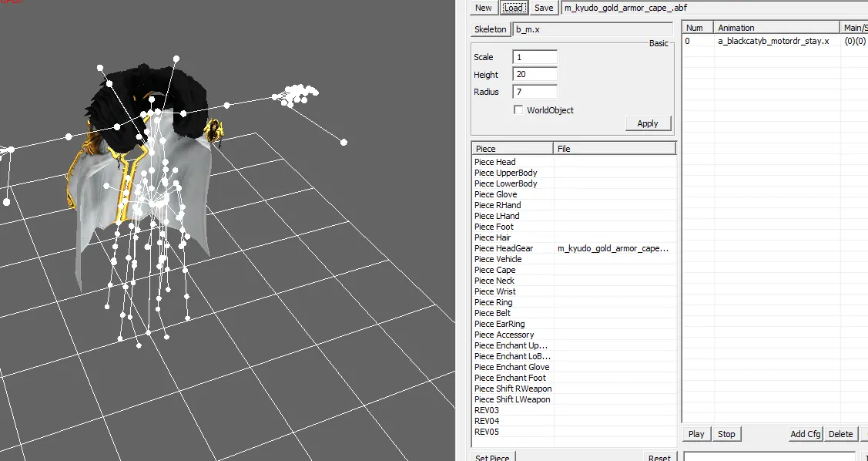Click the Stop animation button

point(726,434)
